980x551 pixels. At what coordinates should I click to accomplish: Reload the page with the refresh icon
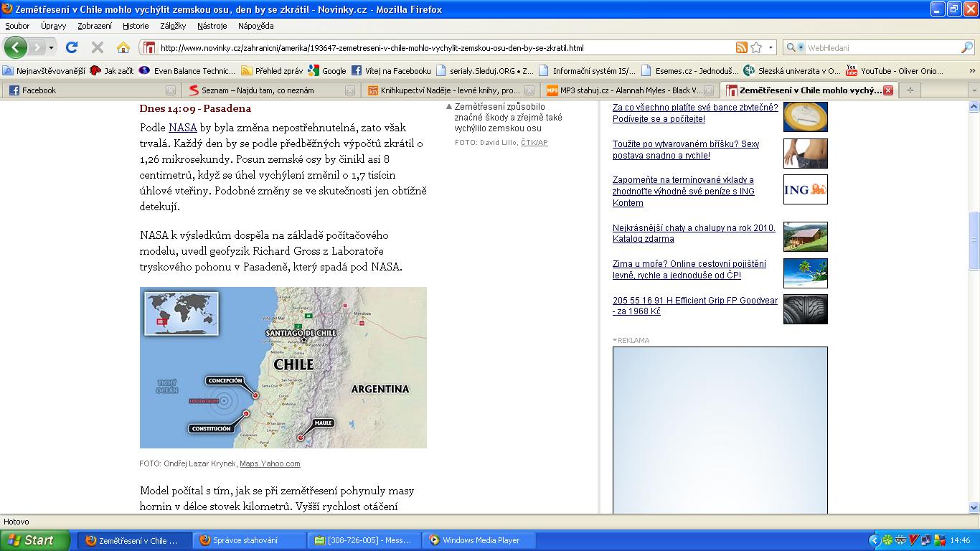click(x=72, y=48)
